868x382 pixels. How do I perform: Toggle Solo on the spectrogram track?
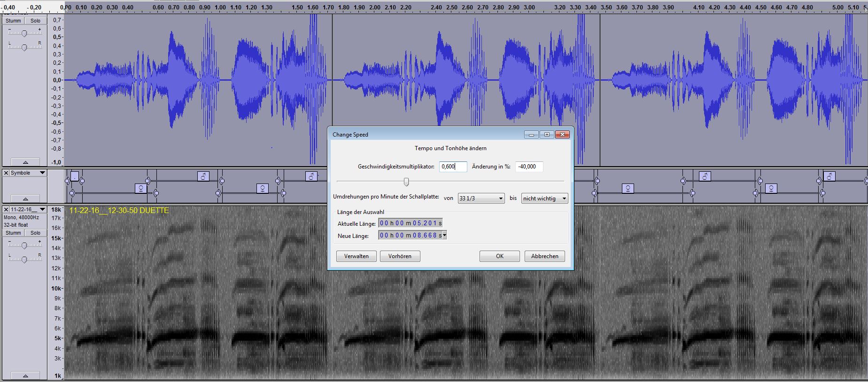coord(35,233)
